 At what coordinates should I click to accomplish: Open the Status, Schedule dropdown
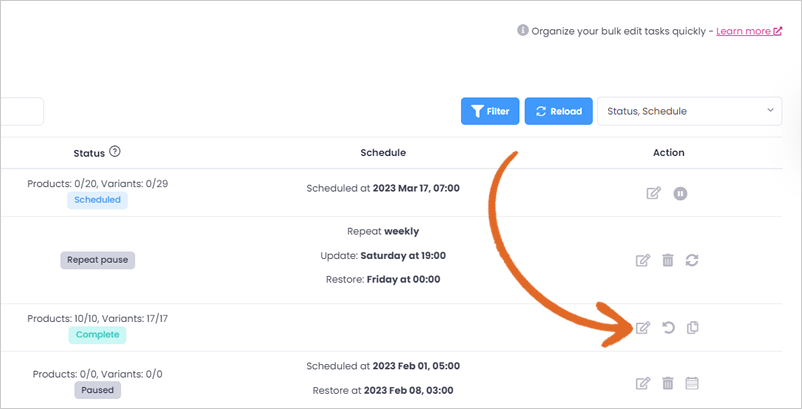[689, 111]
